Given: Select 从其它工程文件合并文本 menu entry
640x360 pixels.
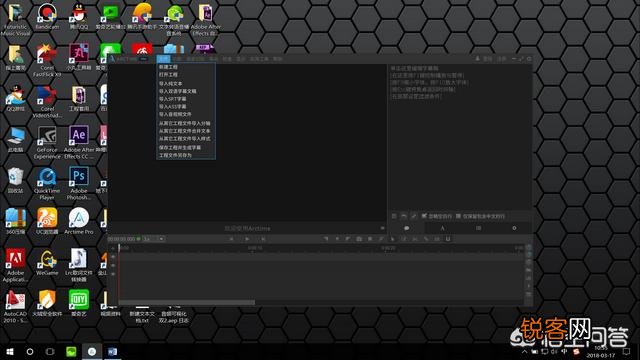Looking at the screenshot, I should coord(186,131).
